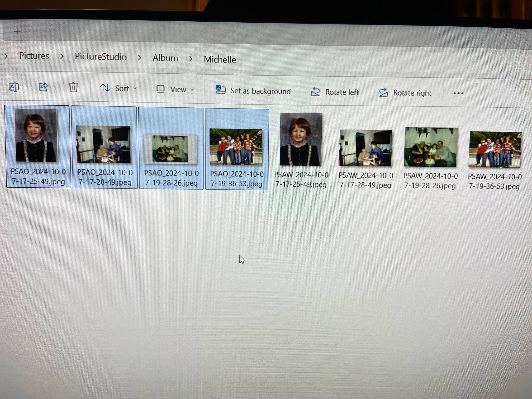Click the Rename icon in toolbar
532x399 pixels.
(x=13, y=87)
